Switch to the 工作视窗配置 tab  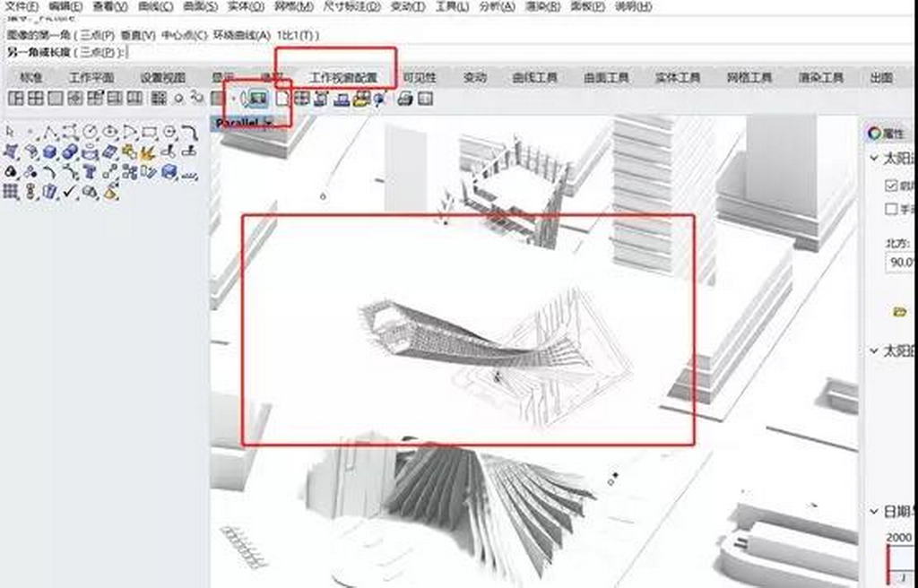(343, 78)
